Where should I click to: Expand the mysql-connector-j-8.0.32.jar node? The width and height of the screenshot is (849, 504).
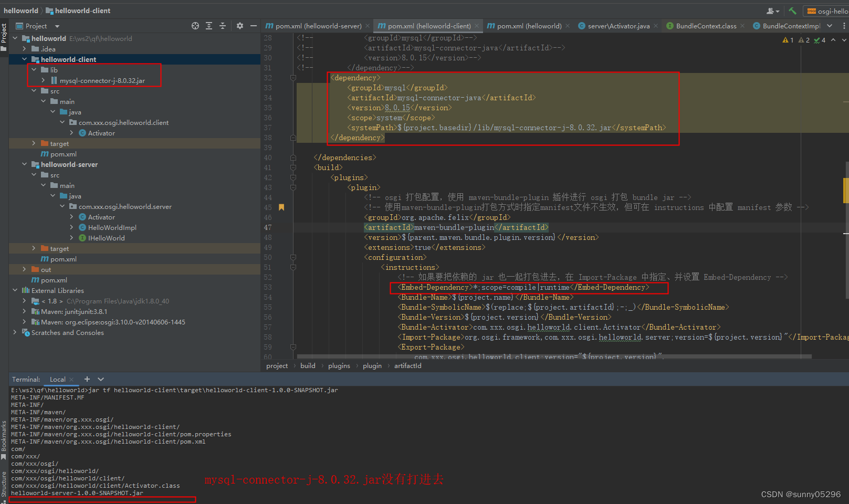[43, 80]
